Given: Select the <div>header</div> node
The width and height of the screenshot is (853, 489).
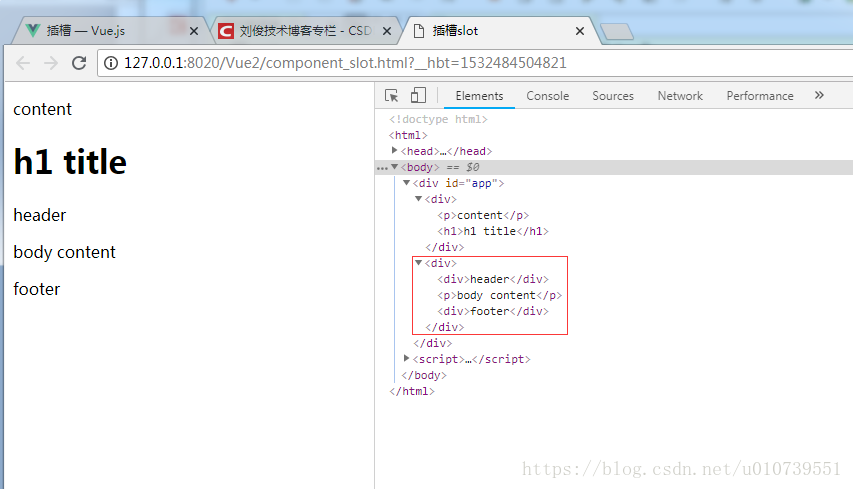Looking at the screenshot, I should click(493, 279).
